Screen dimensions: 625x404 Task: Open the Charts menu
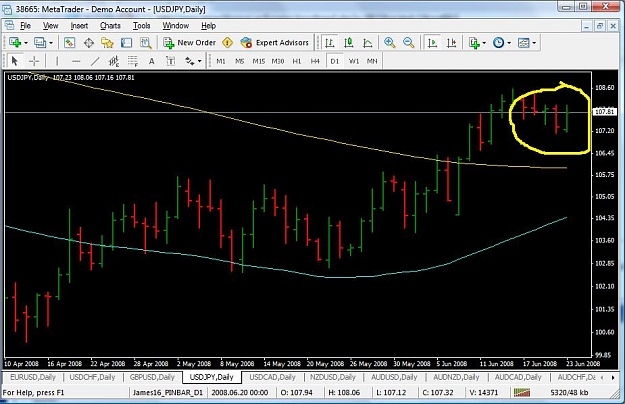pos(110,25)
